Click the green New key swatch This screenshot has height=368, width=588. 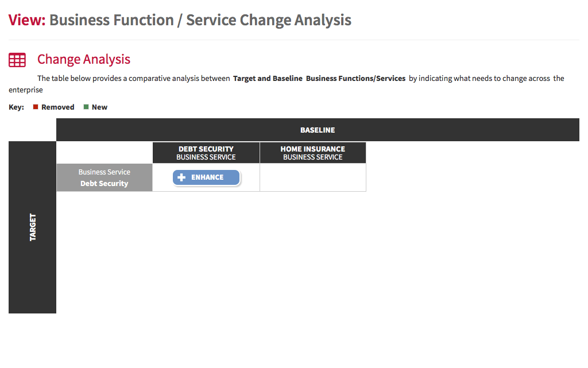click(86, 107)
